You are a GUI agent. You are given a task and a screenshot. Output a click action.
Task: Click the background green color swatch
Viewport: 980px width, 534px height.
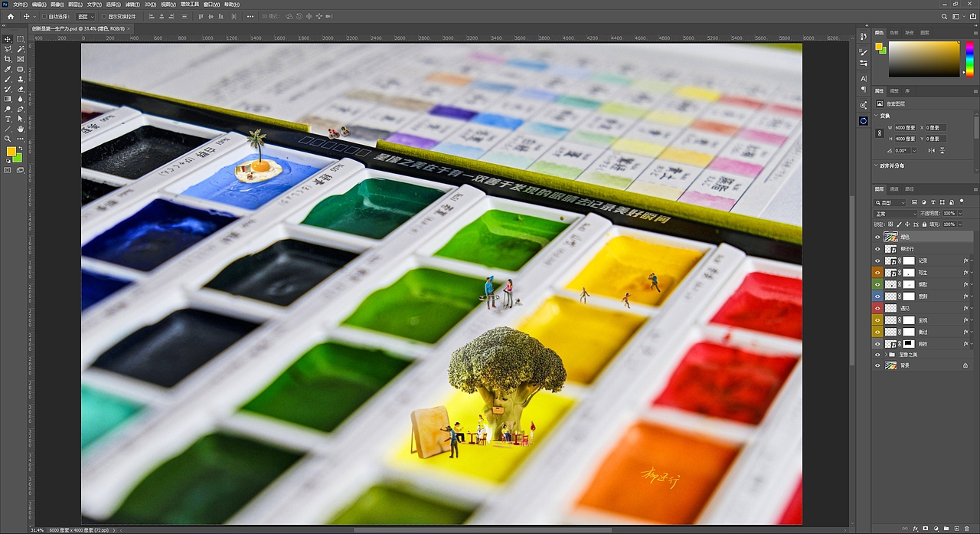(x=18, y=157)
